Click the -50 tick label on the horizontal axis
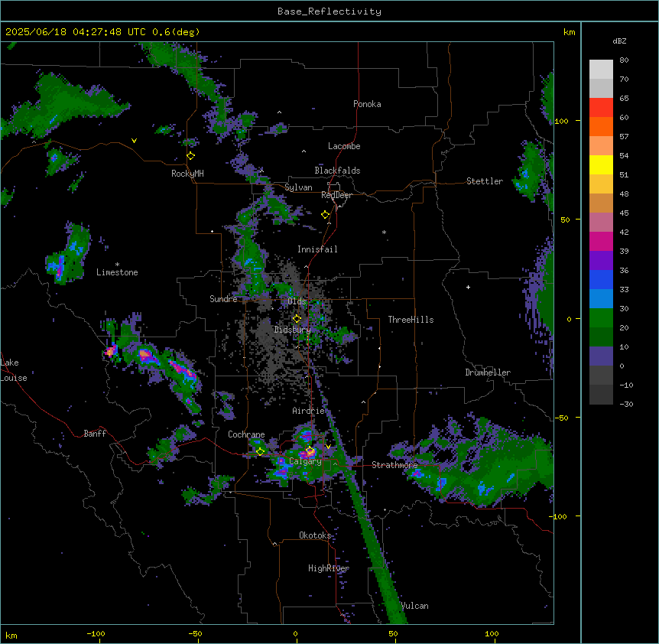The image size is (659, 644). (x=195, y=633)
